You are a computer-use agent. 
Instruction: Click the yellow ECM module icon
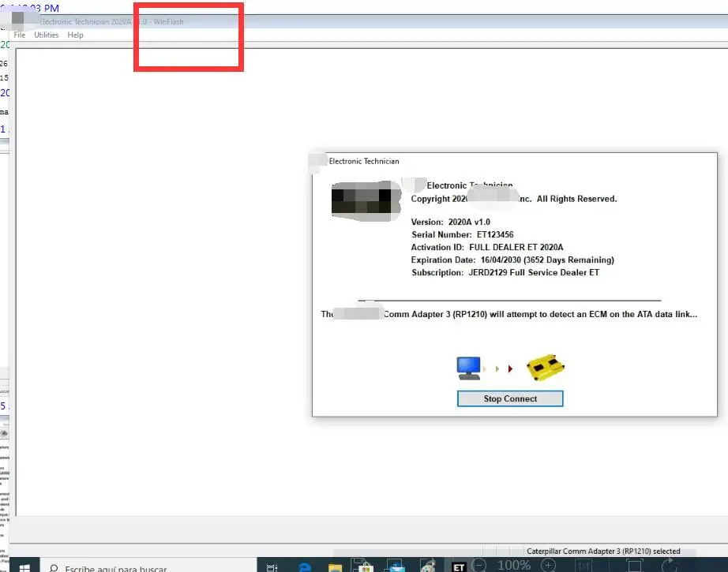546,368
